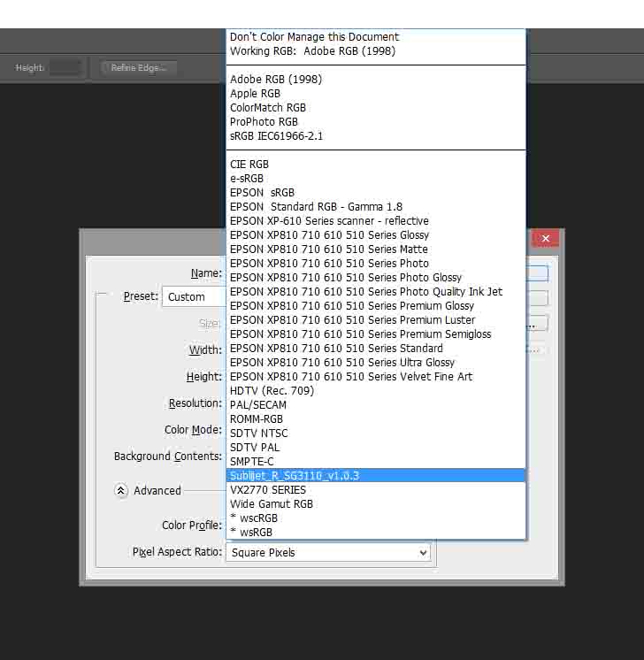Choose ColorMatch RGB profile
The height and width of the screenshot is (660, 644).
coord(376,108)
